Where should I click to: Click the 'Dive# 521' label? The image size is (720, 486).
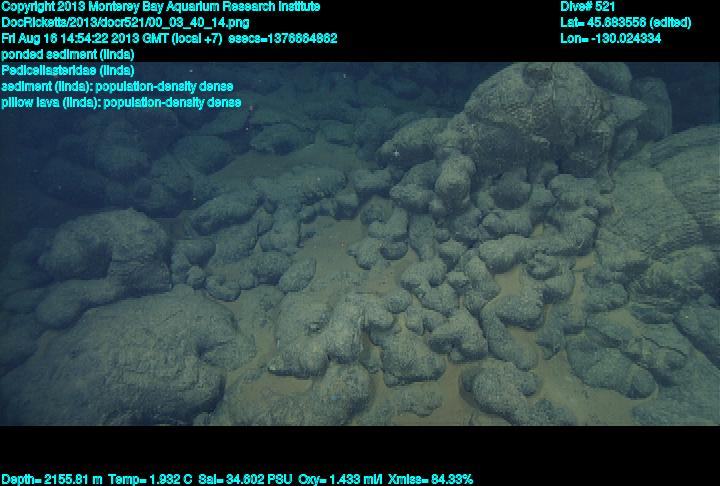[x=587, y=7]
